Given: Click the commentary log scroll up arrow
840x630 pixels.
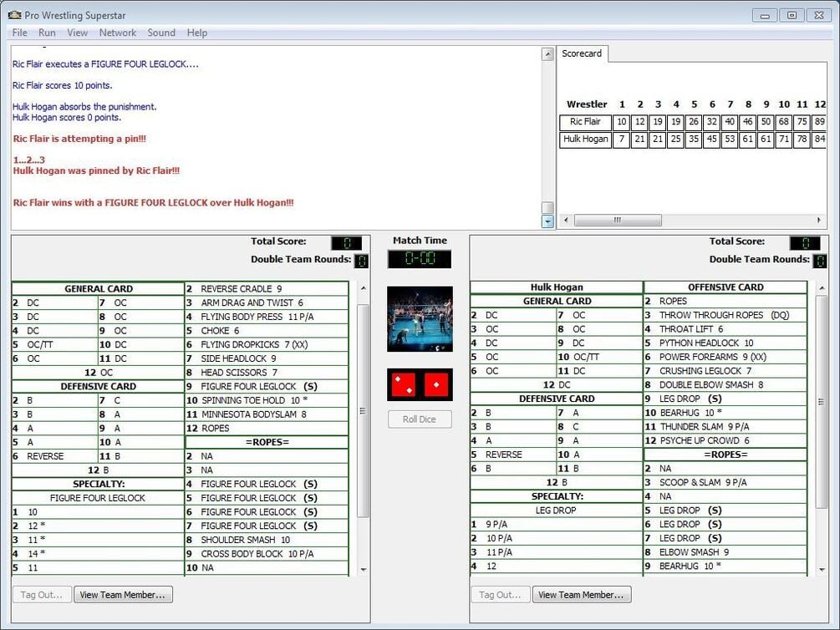Looking at the screenshot, I should pyautogui.click(x=547, y=53).
